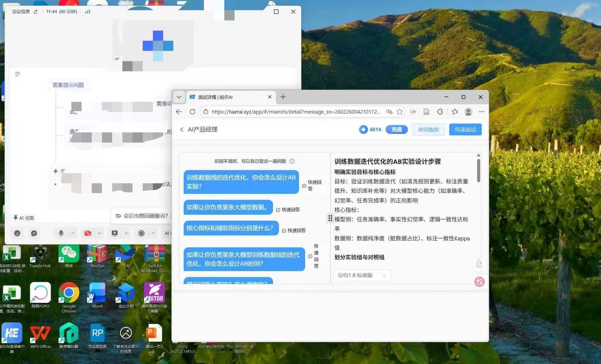The height and width of the screenshot is (364, 601).
Task: Click the info icon beside recognition hint
Action: pos(292,161)
